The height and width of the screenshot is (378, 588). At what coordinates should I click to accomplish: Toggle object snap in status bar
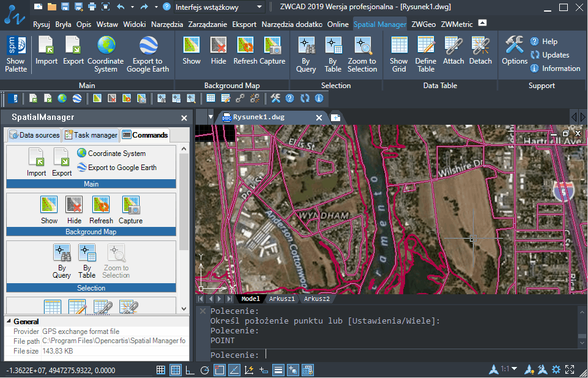point(220,370)
